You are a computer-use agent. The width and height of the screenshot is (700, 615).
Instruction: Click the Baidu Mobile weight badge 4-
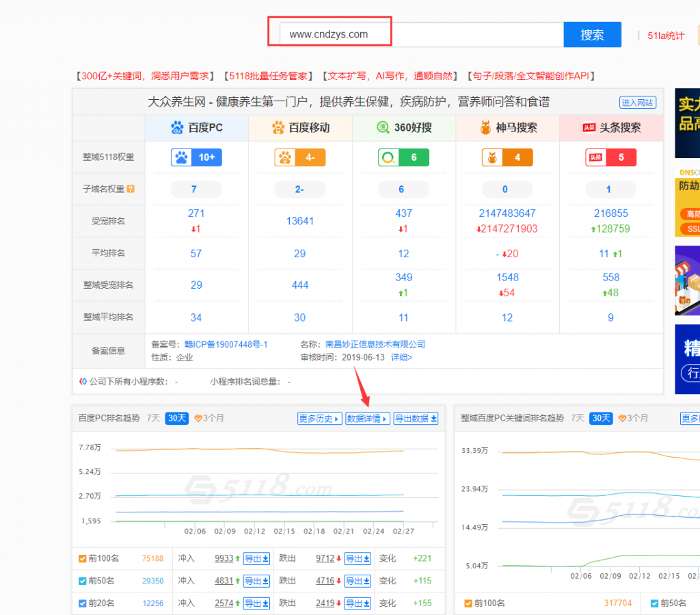click(299, 157)
